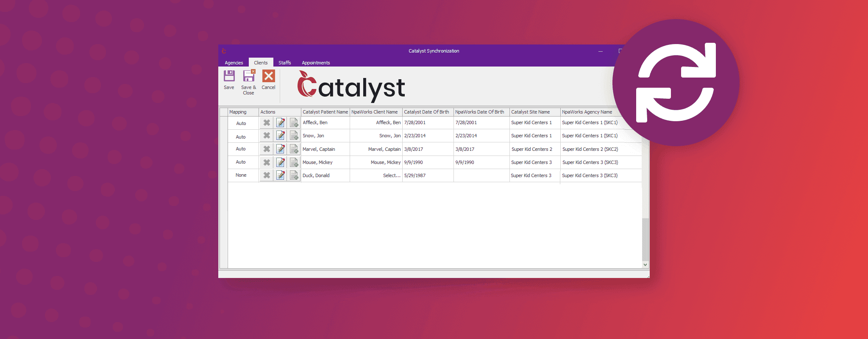Go to the Appointments tab
The height and width of the screenshot is (339, 868).
click(316, 63)
